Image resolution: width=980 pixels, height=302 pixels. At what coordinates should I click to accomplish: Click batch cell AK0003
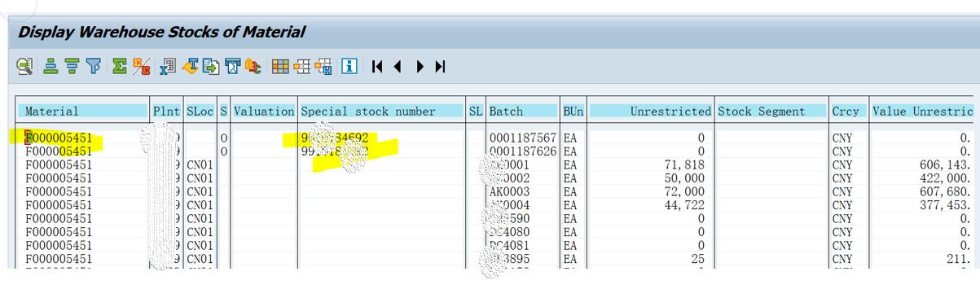click(509, 192)
